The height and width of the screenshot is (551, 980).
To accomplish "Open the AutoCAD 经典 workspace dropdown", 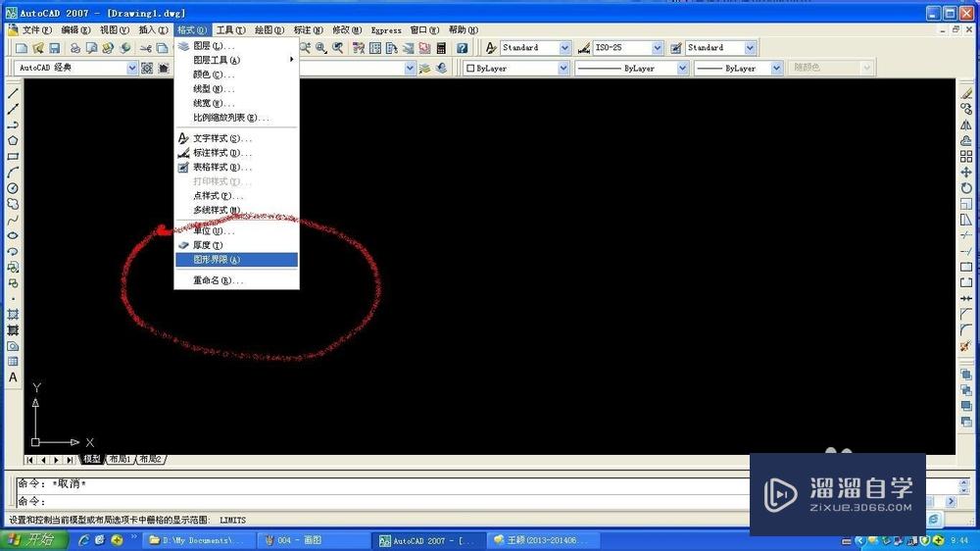I will pyautogui.click(x=132, y=69).
